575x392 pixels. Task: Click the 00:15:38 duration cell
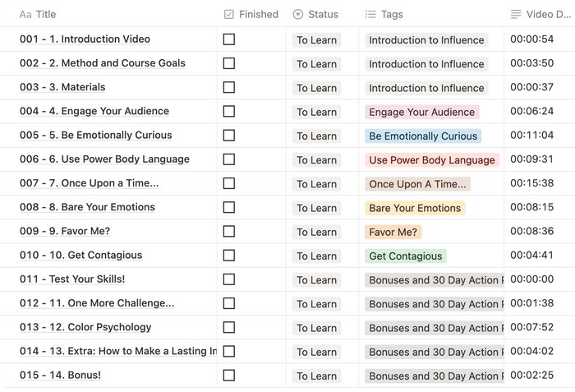point(531,184)
